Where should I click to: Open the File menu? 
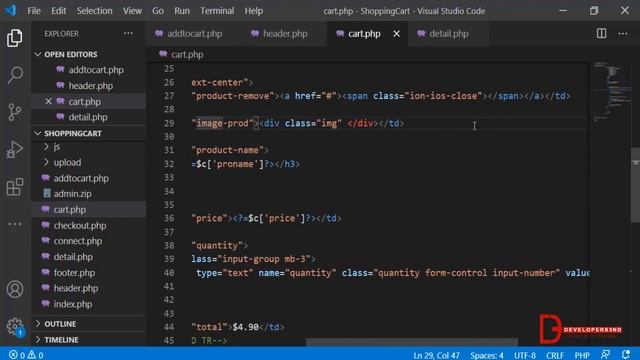tap(34, 11)
